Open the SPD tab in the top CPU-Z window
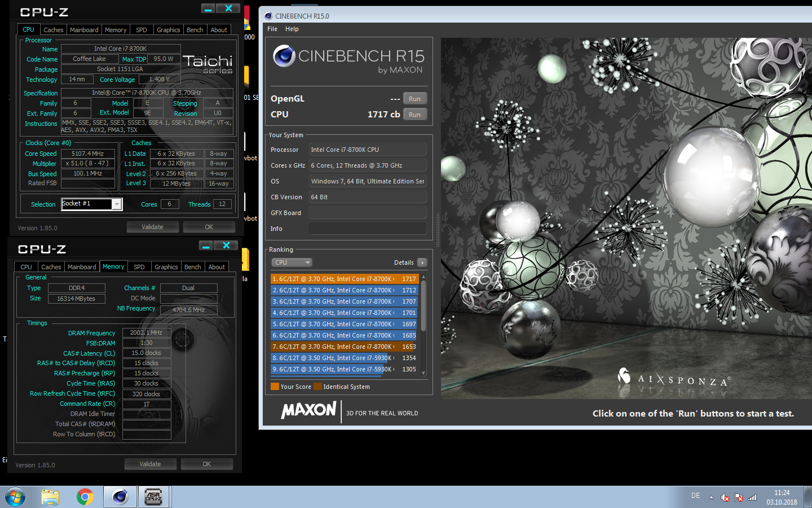The image size is (812, 508). pos(142,30)
